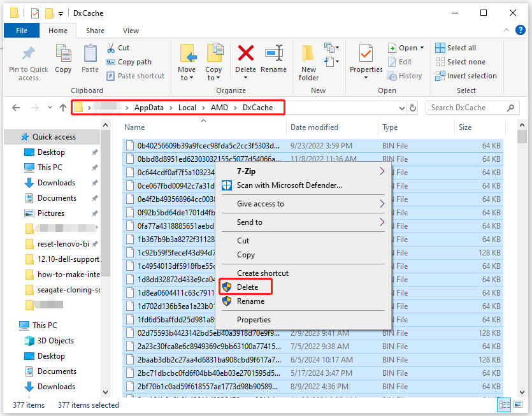The height and width of the screenshot is (416, 532).
Task: Click AppData in the address breadcrumb
Action: click(148, 108)
